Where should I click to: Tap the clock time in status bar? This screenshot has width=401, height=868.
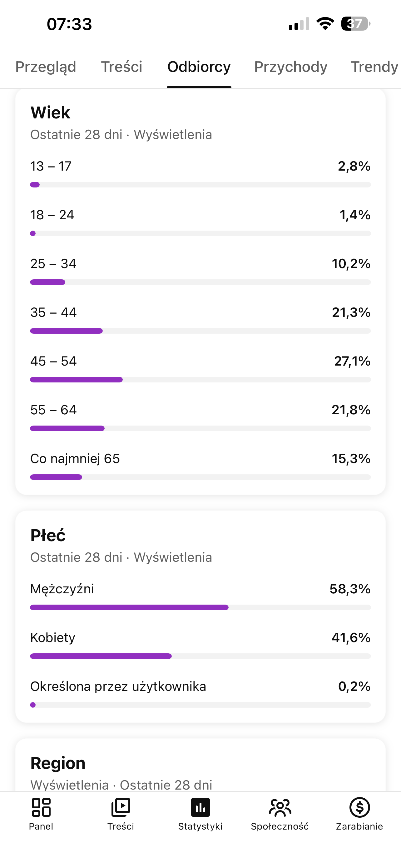point(69,24)
